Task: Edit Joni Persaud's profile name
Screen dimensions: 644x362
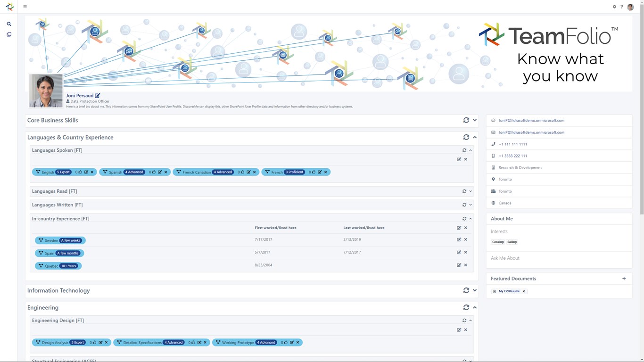Action: click(98, 96)
